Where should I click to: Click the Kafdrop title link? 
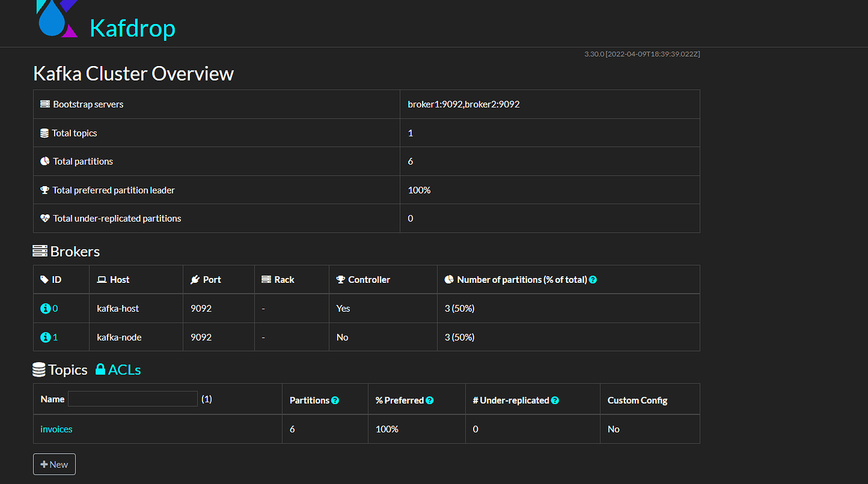(133, 28)
